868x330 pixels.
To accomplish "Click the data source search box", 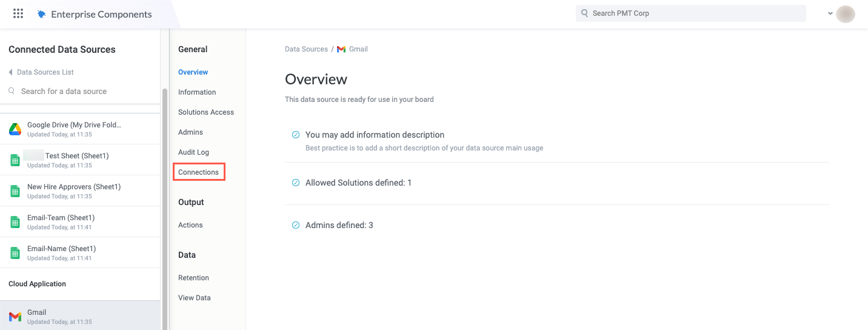I will tap(64, 92).
